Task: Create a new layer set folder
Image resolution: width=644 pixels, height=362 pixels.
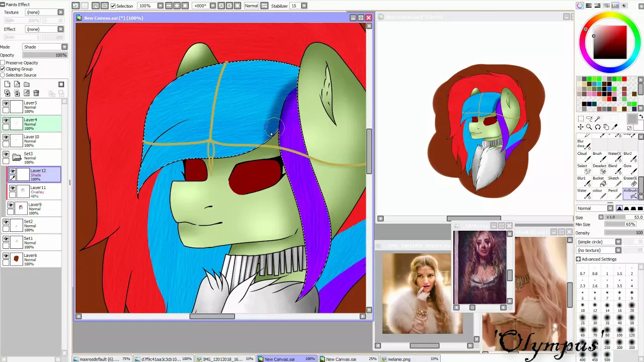Action: pyautogui.click(x=27, y=84)
